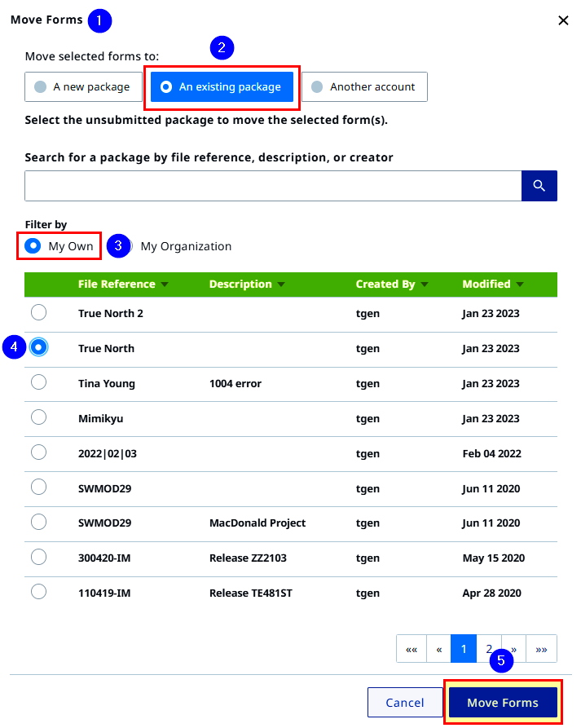The width and height of the screenshot is (581, 728).
Task: Jump to last page of results
Action: tap(542, 649)
